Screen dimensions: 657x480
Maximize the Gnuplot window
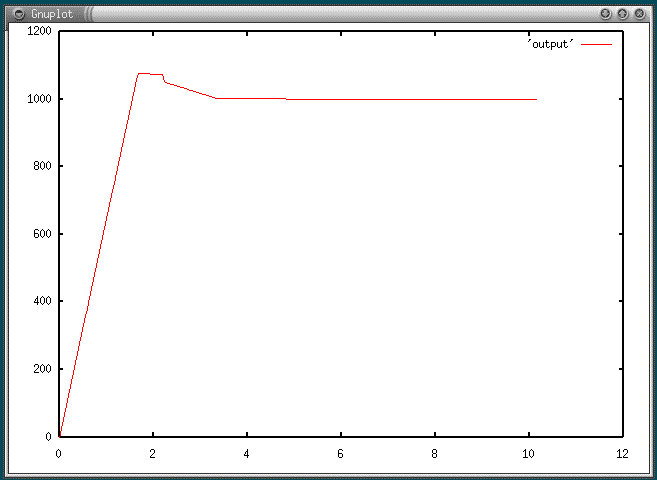[623, 14]
